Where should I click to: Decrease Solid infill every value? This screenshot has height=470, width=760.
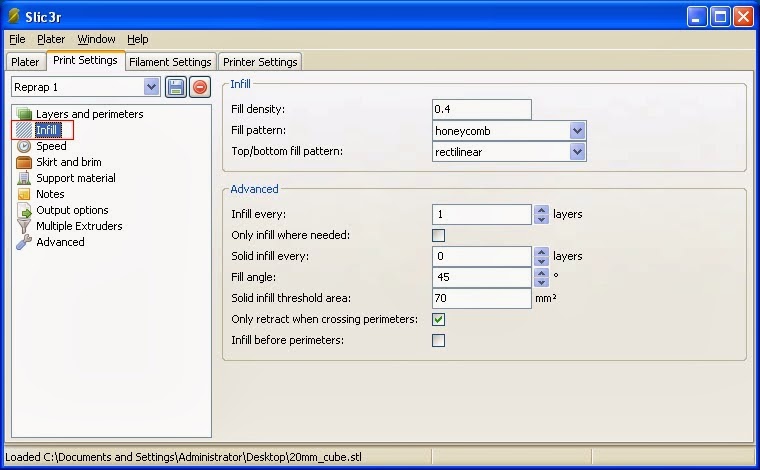coord(541,261)
